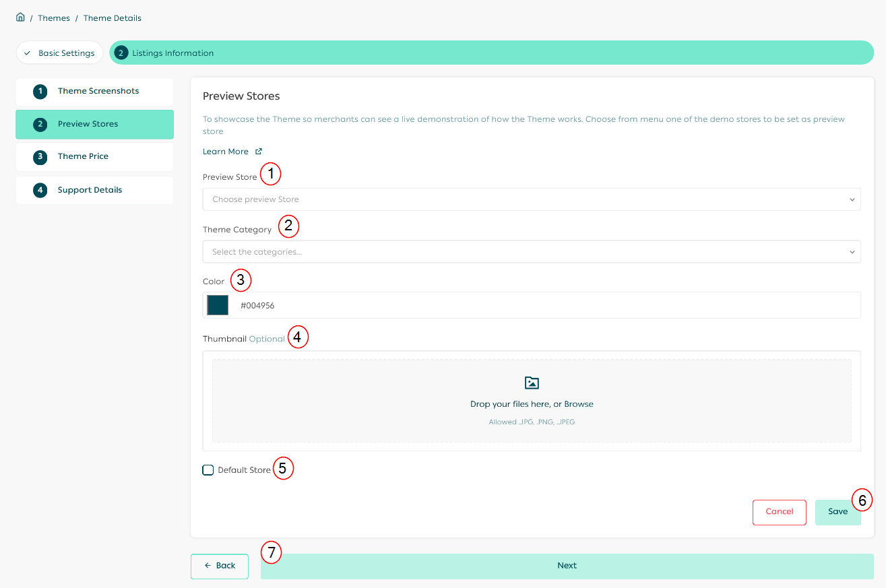Click the teal color swatch
Screen dimensions: 886x588
(x=217, y=304)
